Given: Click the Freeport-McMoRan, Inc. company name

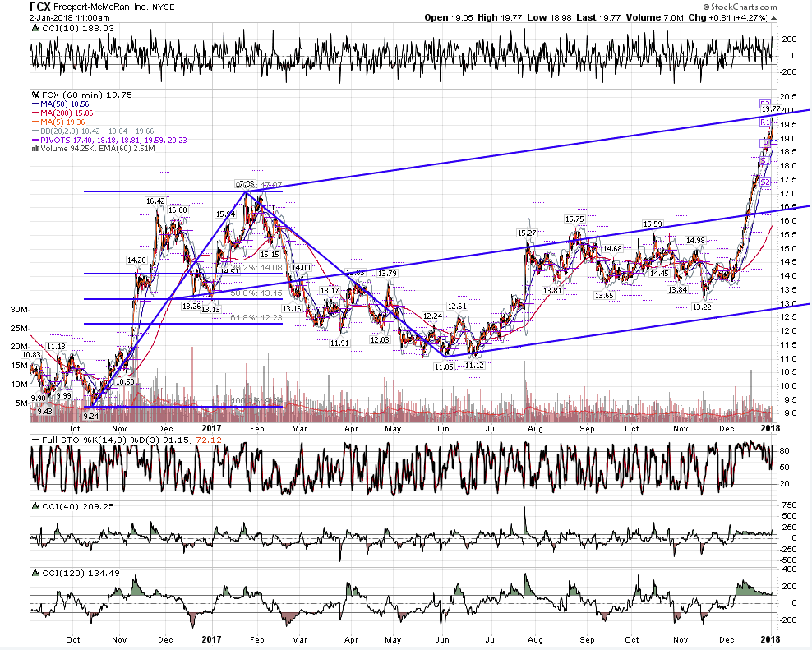Looking at the screenshot, I should pyautogui.click(x=100, y=7).
